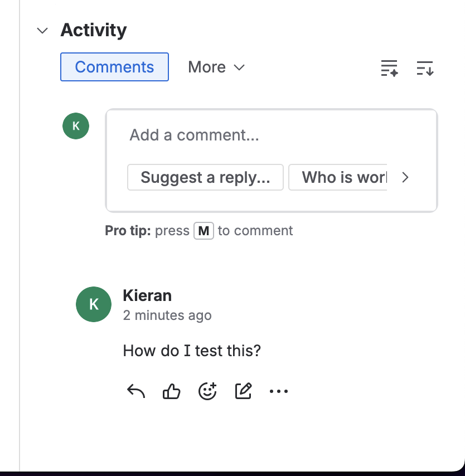Click the 'How do I test this?' text
This screenshot has height=476, width=465.
[x=192, y=351]
